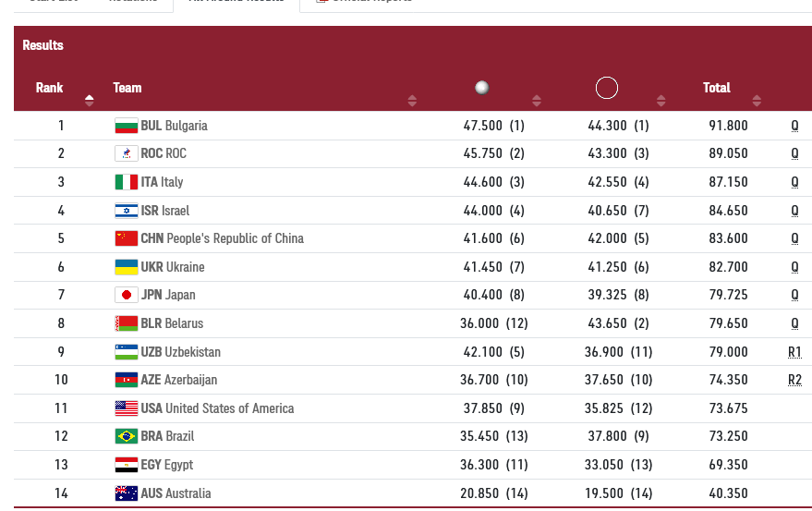Open the JPN Japan team link

(168, 295)
